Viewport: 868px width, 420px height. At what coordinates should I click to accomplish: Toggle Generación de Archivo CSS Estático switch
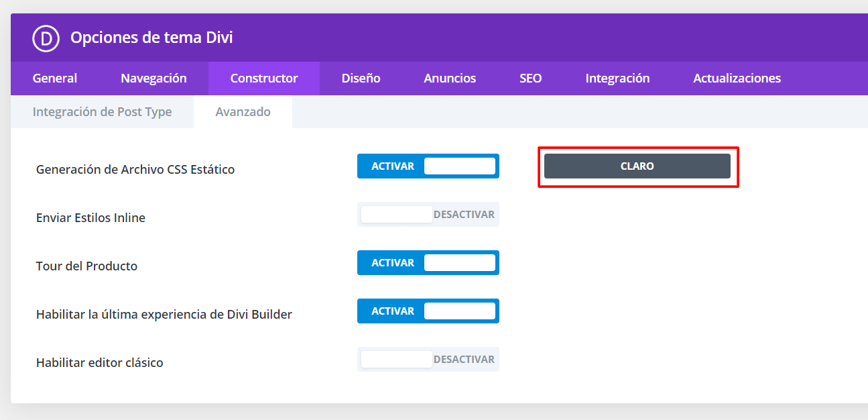point(428,166)
